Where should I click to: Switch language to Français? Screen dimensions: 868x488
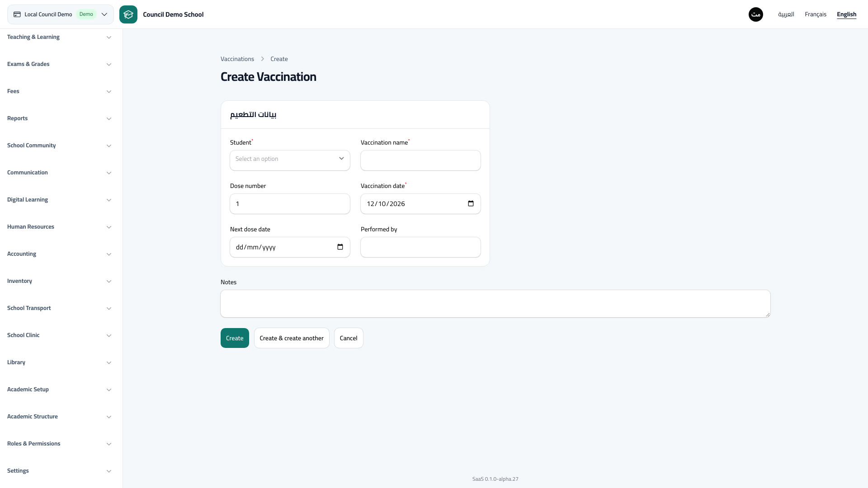click(816, 14)
